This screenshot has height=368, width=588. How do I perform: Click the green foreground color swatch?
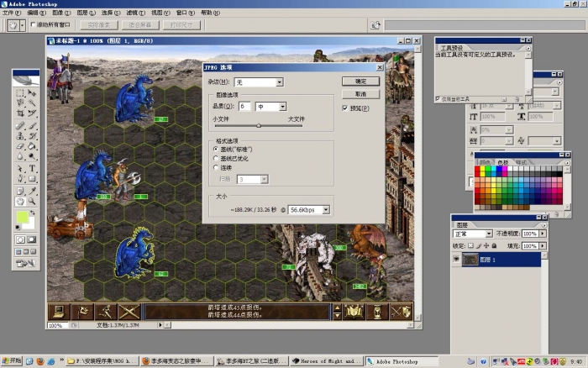(x=23, y=217)
